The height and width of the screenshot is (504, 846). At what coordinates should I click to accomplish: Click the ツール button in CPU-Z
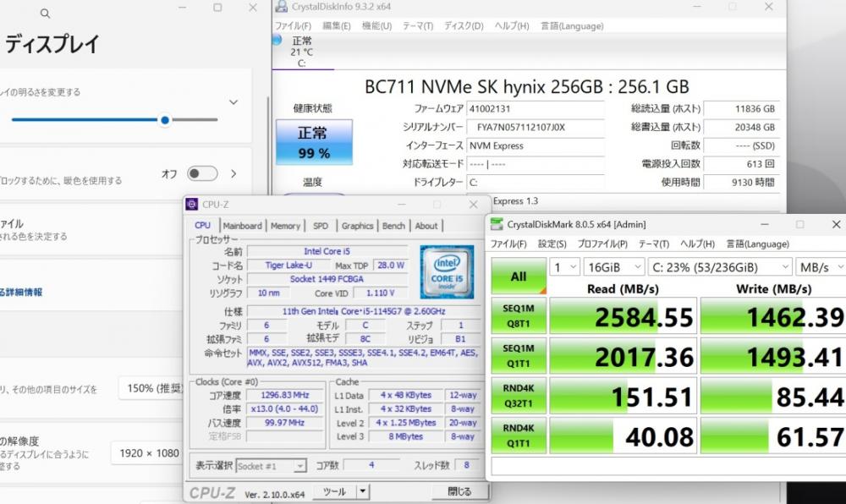(334, 491)
